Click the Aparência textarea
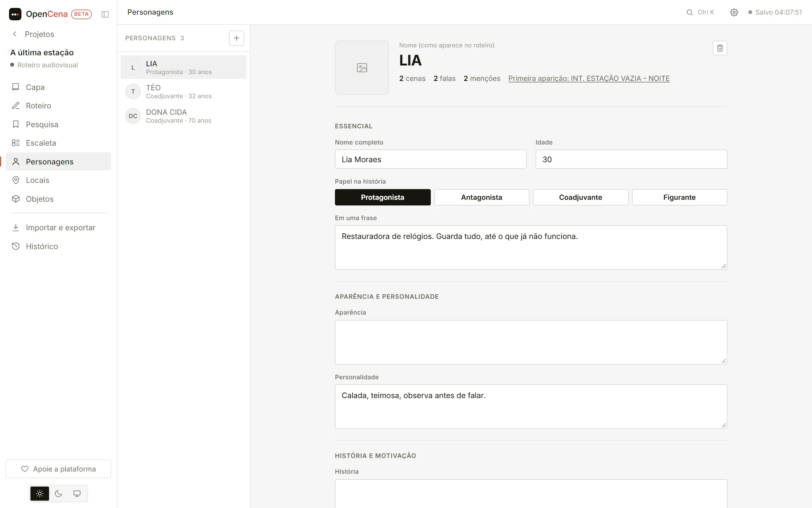This screenshot has width=812, height=508. tap(531, 342)
